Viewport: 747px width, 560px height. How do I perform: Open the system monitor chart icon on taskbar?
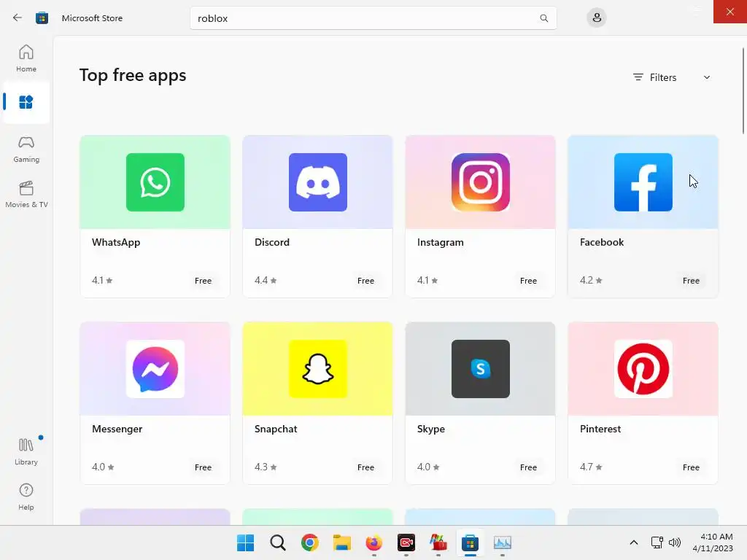click(502, 542)
